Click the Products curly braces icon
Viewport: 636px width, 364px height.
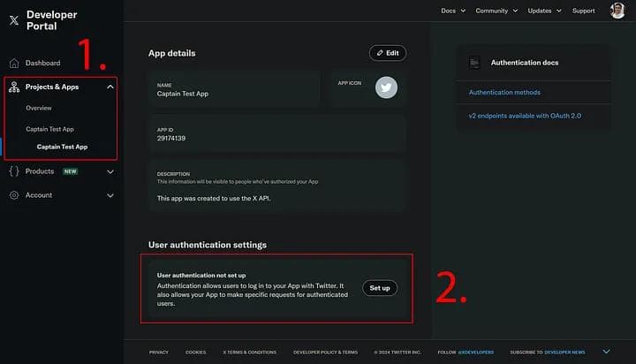[x=14, y=171]
